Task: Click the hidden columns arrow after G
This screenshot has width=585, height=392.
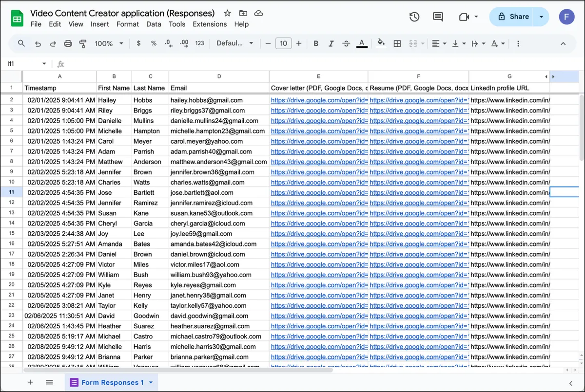Action: (x=546, y=77)
